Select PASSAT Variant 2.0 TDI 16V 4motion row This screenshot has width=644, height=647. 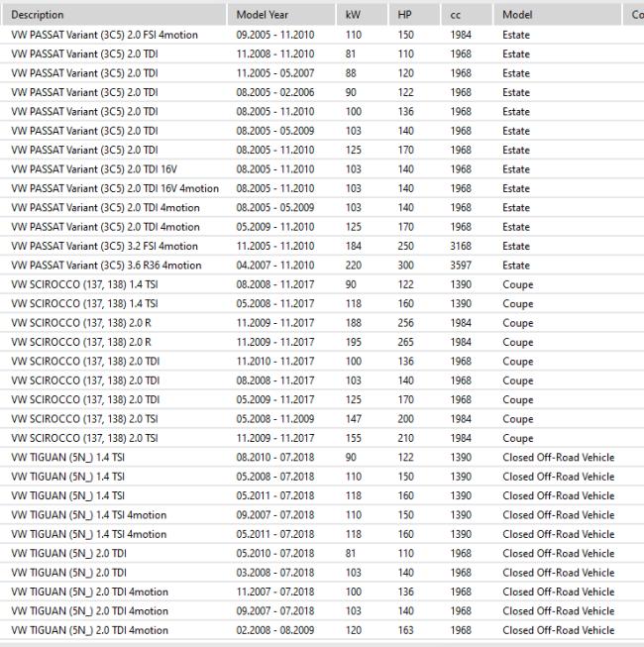tap(322, 188)
